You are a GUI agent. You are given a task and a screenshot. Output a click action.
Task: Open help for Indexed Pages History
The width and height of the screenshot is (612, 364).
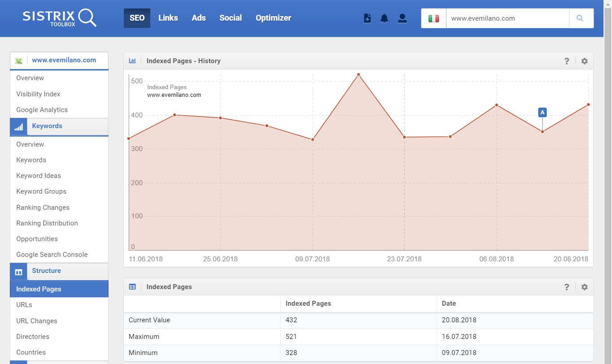point(567,61)
